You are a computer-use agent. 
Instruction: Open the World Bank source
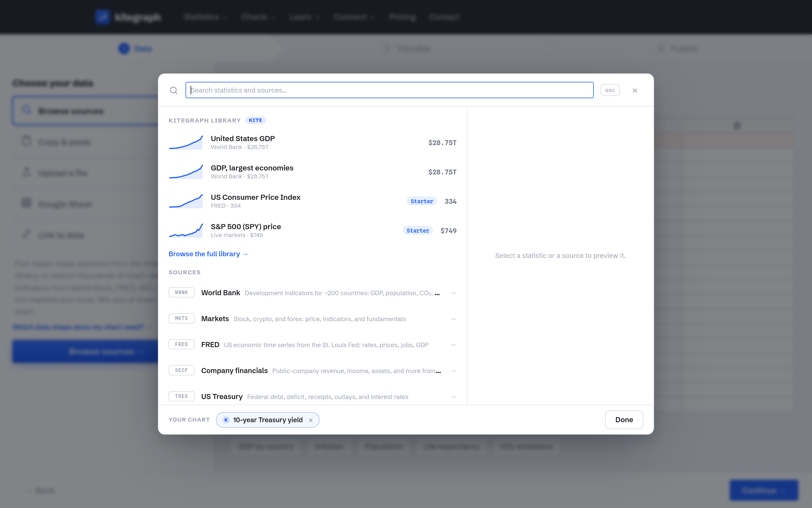click(312, 293)
